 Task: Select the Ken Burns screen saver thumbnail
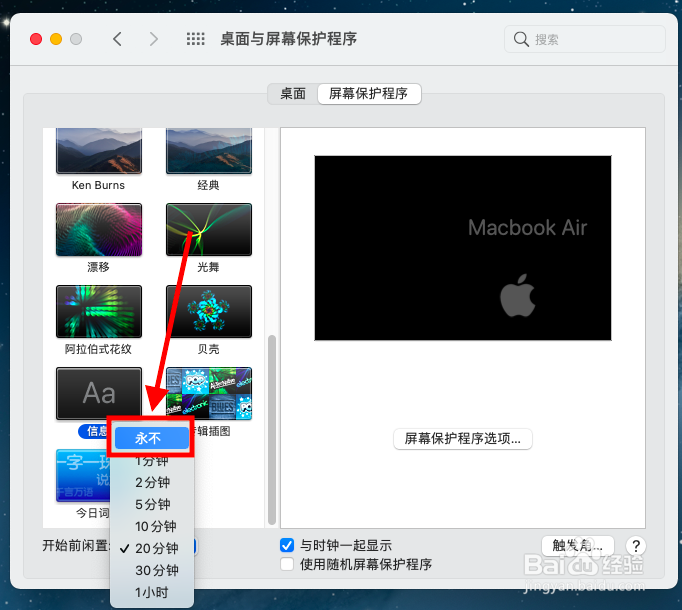pyautogui.click(x=99, y=151)
